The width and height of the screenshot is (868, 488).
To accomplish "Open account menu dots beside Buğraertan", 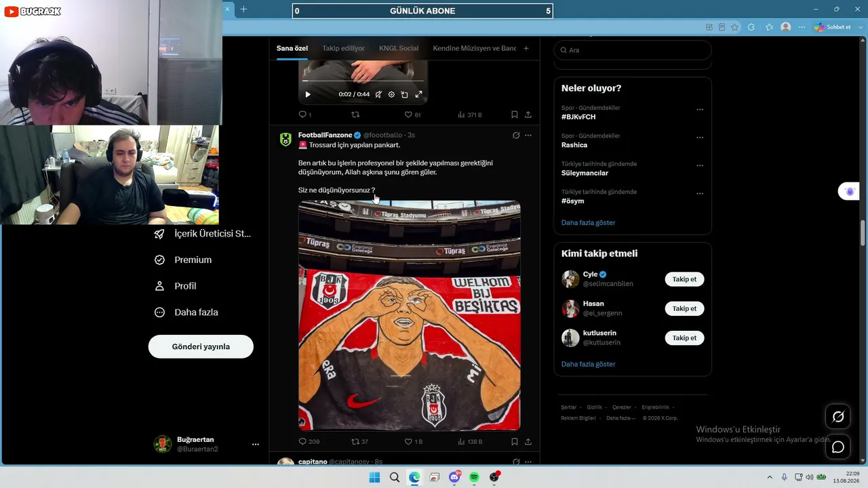I will point(256,445).
